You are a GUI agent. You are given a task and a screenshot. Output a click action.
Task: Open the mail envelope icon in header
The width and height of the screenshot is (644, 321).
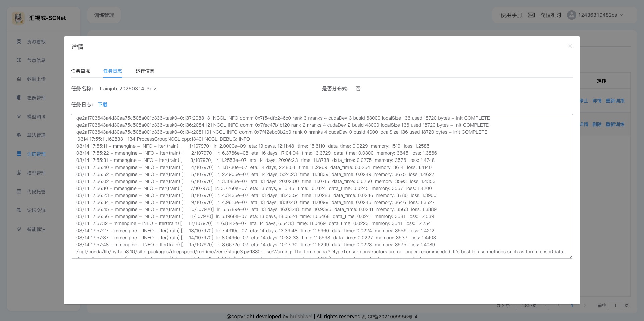click(x=531, y=15)
